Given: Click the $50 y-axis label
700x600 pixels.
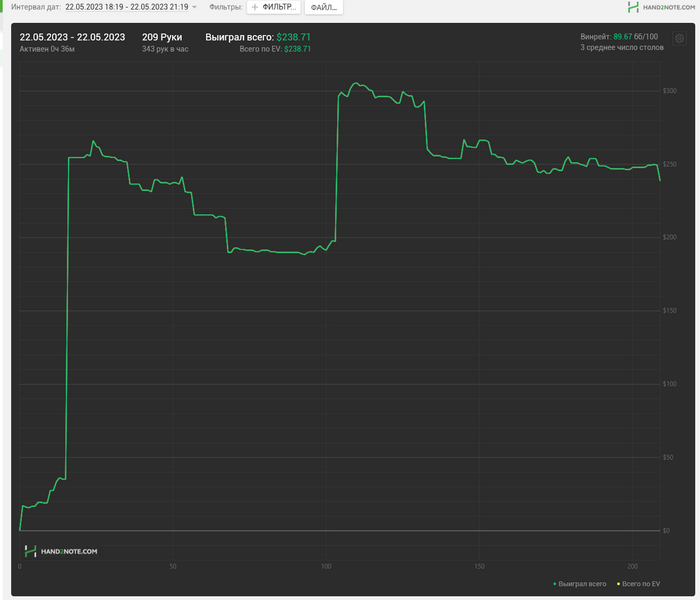Looking at the screenshot, I should (x=668, y=457).
